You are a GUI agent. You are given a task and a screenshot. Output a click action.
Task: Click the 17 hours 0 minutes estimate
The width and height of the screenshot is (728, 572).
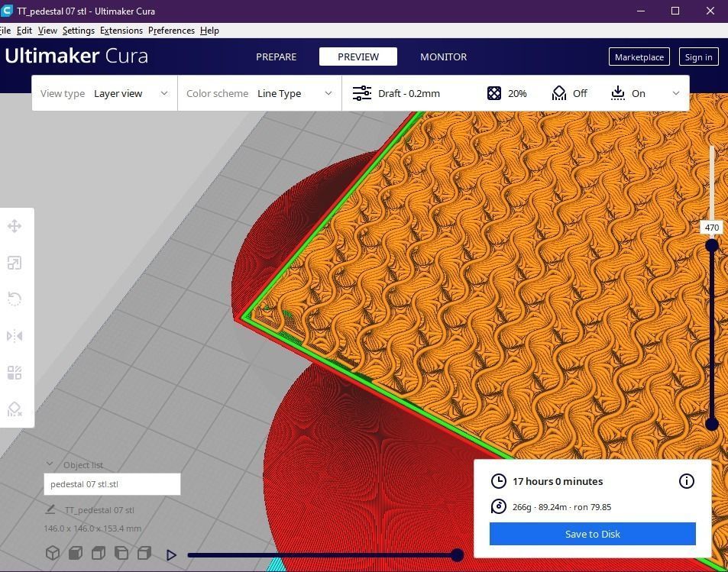tap(558, 481)
